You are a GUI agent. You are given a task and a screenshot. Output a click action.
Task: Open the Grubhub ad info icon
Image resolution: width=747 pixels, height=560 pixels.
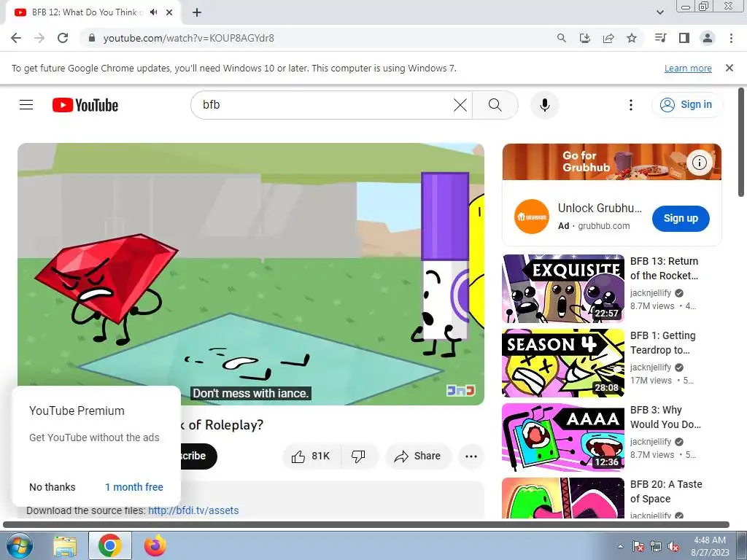point(699,163)
